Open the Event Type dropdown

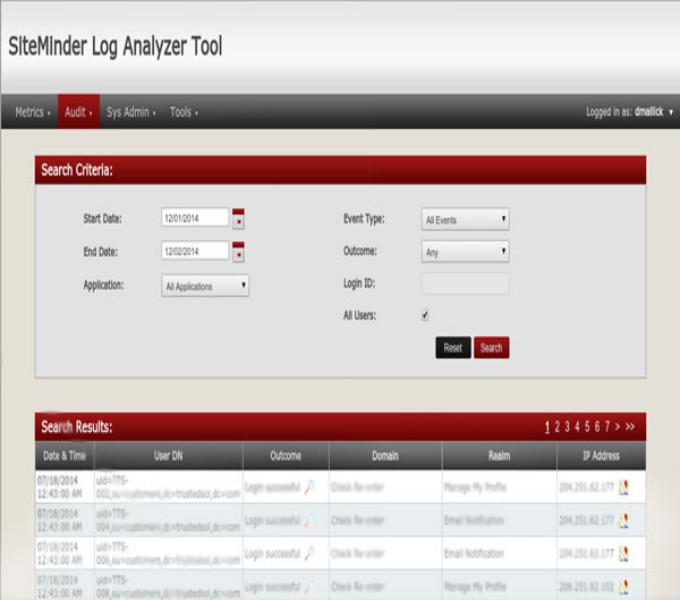pos(465,219)
